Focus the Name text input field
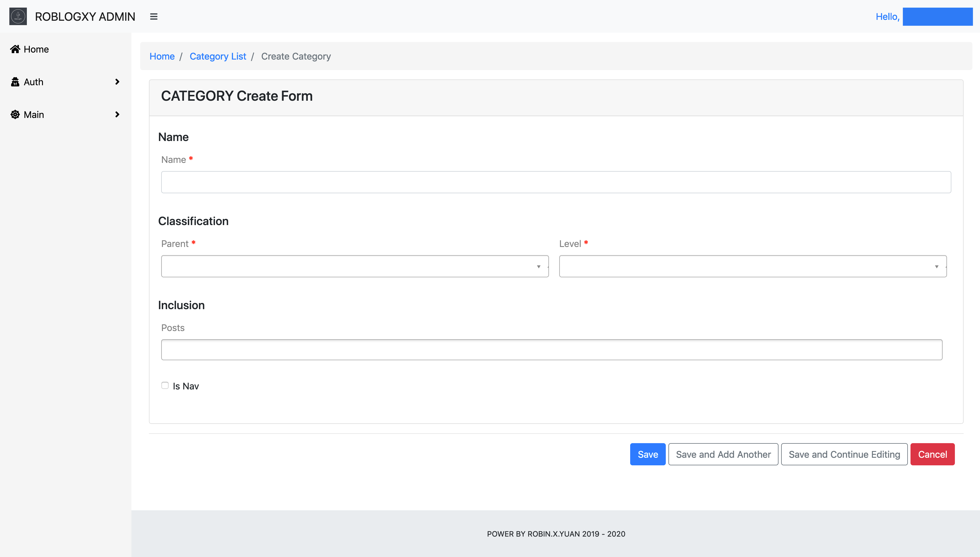The height and width of the screenshot is (557, 980). (556, 182)
